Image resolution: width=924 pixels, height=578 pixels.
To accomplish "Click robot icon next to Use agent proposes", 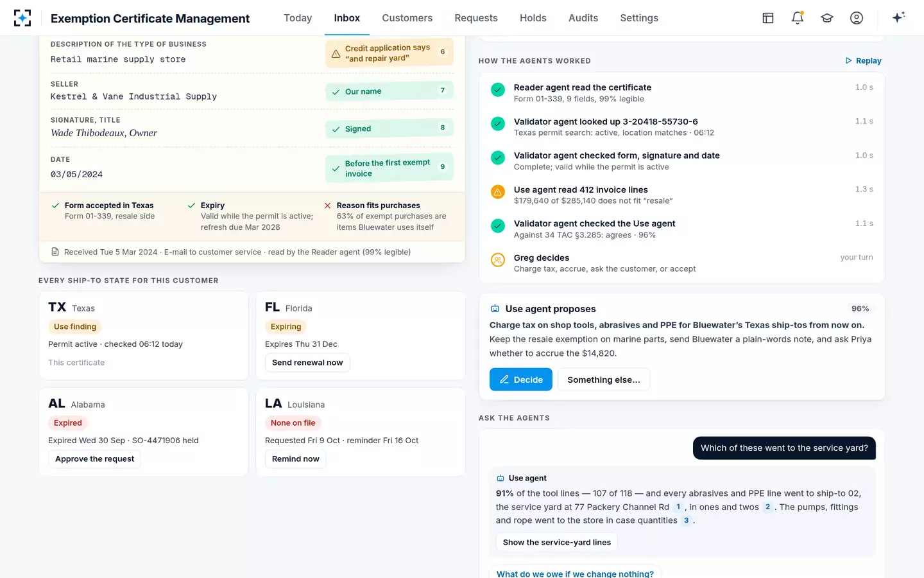I will click(495, 309).
